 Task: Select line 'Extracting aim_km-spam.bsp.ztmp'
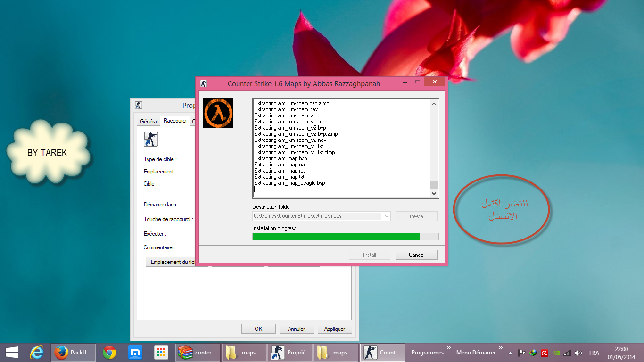[x=292, y=103]
